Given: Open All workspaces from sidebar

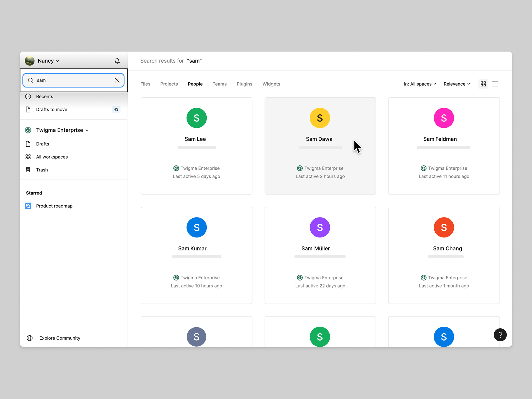Looking at the screenshot, I should [x=52, y=157].
